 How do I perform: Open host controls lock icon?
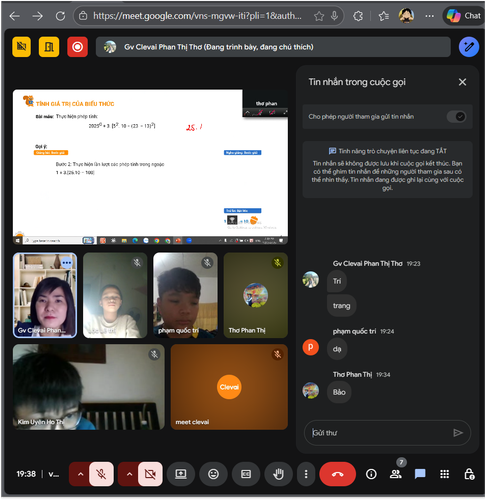tap(469, 474)
